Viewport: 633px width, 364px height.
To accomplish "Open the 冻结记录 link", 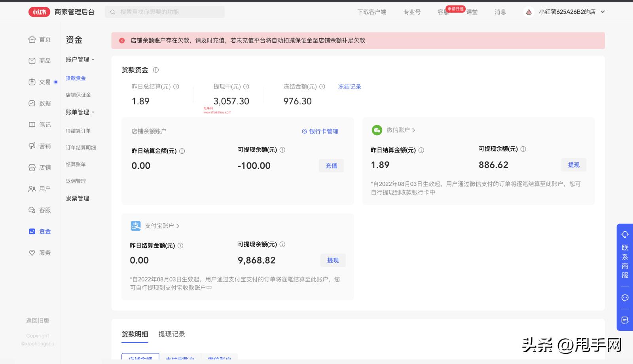I will tap(349, 87).
